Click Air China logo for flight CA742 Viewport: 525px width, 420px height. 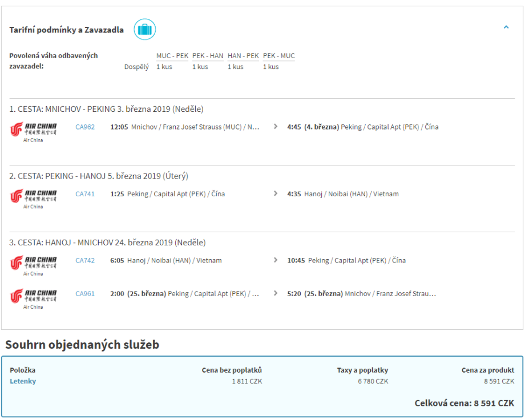(34, 263)
